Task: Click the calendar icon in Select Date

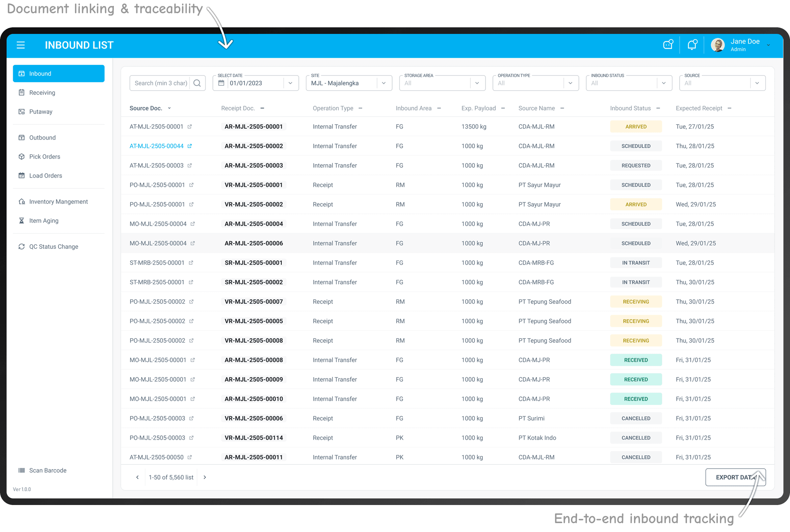Action: (221, 83)
